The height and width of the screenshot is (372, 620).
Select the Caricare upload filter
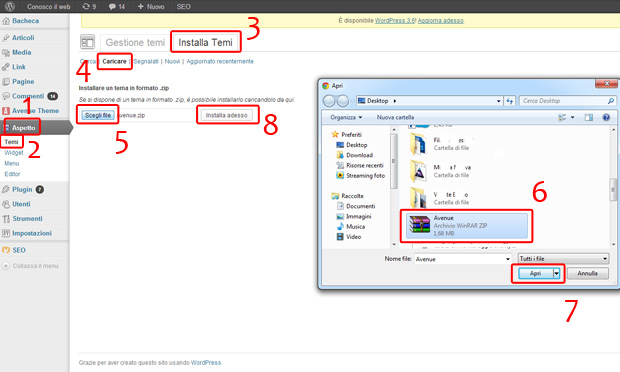point(114,61)
